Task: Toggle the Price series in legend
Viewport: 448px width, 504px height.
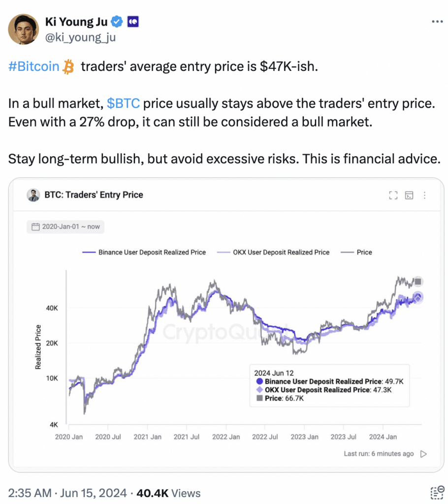Action: (x=357, y=252)
